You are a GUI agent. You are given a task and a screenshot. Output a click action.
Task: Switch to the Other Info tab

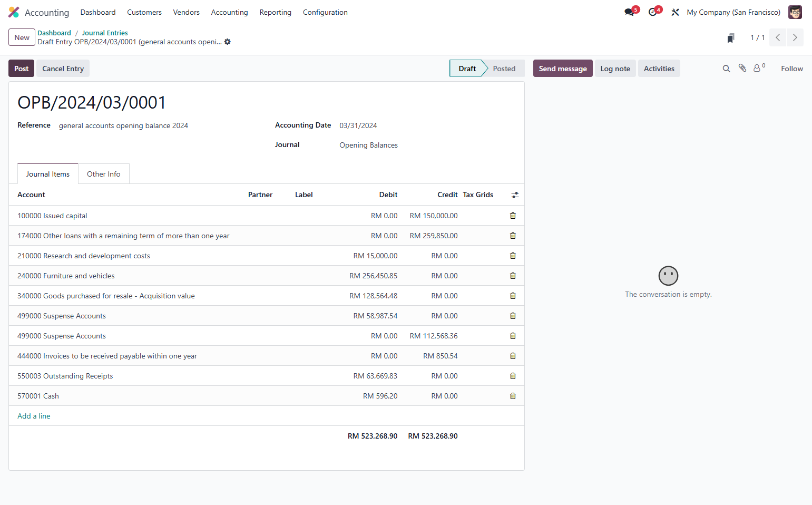(104, 174)
